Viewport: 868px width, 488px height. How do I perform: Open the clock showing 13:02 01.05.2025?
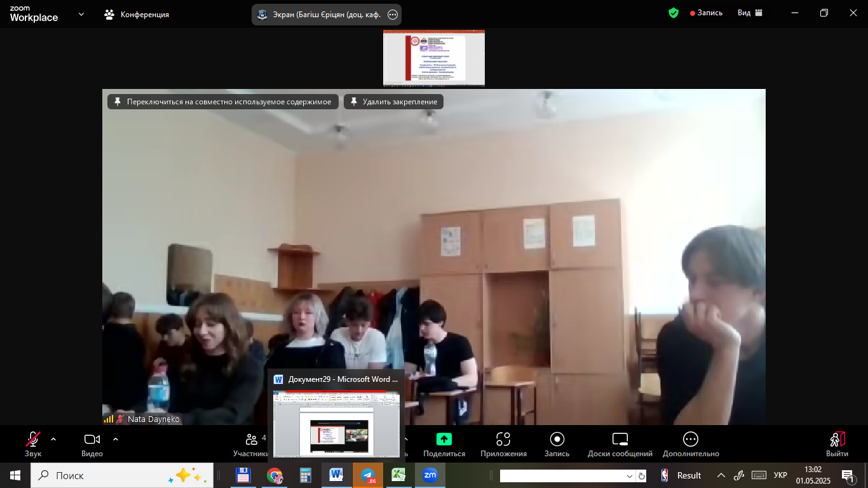813,475
